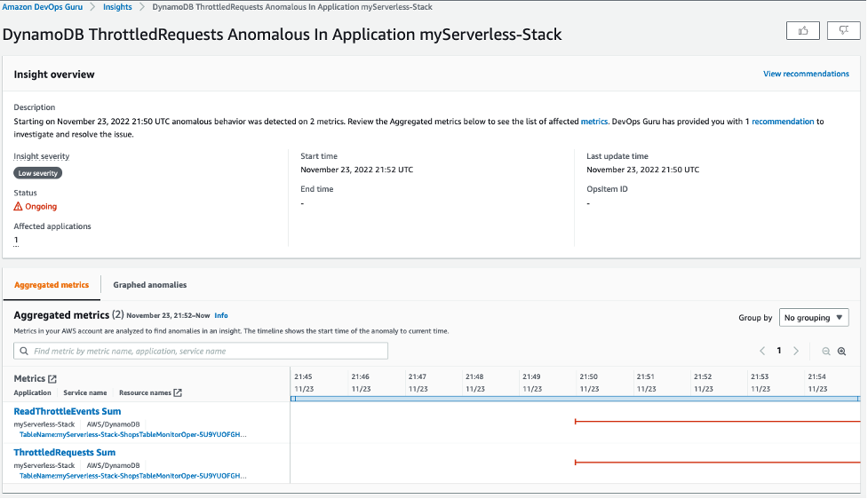Click the ReadThrottleEvents anomaly red timeline bar
This screenshot has height=499, width=868.
[718, 422]
